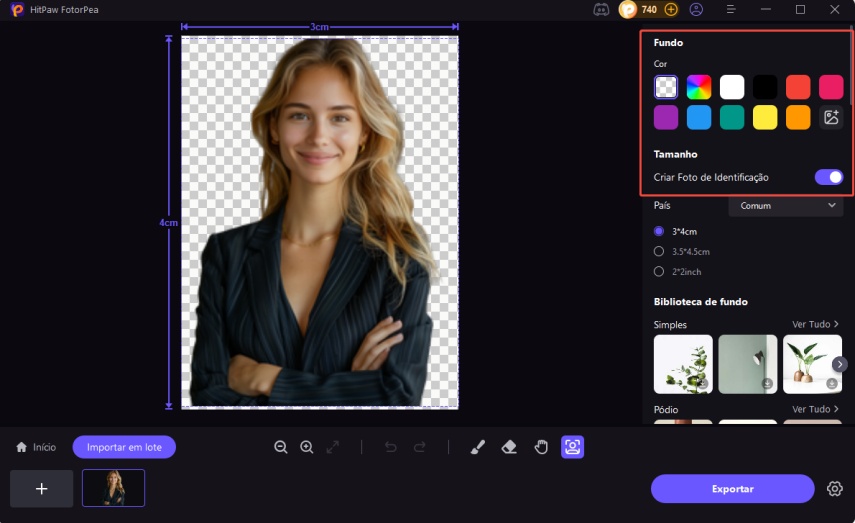
Task: Click the add coins plus icon
Action: (671, 10)
